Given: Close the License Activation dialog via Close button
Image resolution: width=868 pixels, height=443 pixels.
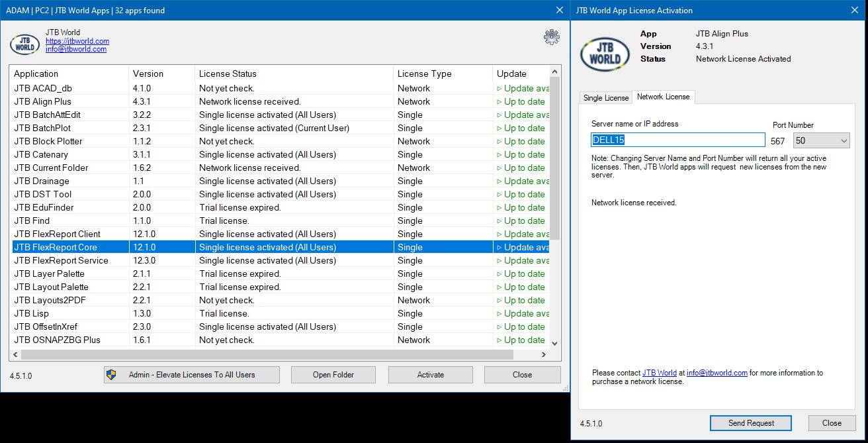Looking at the screenshot, I should [832, 423].
